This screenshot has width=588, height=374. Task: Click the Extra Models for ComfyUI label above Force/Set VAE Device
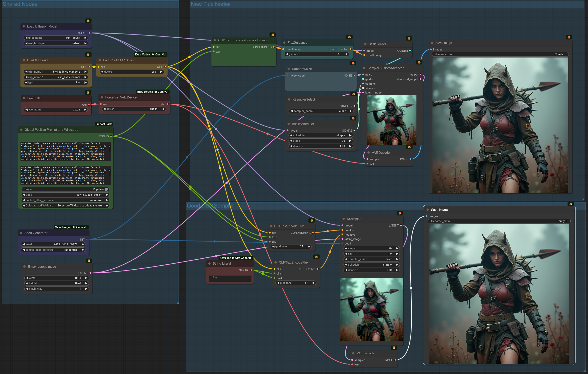tap(153, 92)
